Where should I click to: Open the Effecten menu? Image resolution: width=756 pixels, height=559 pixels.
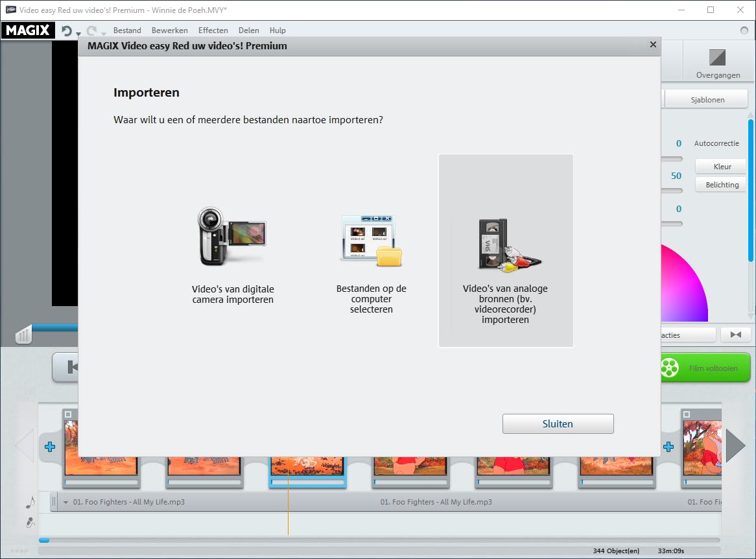point(213,30)
